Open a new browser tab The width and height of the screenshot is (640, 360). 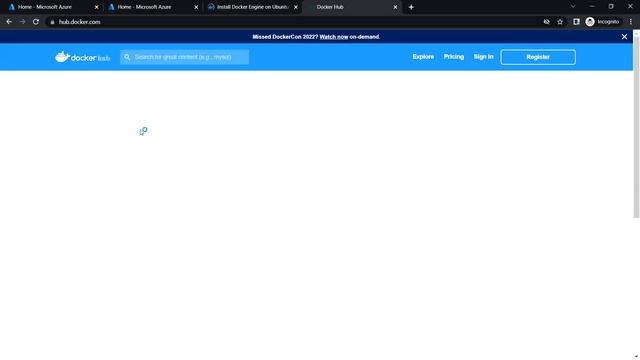click(x=411, y=7)
